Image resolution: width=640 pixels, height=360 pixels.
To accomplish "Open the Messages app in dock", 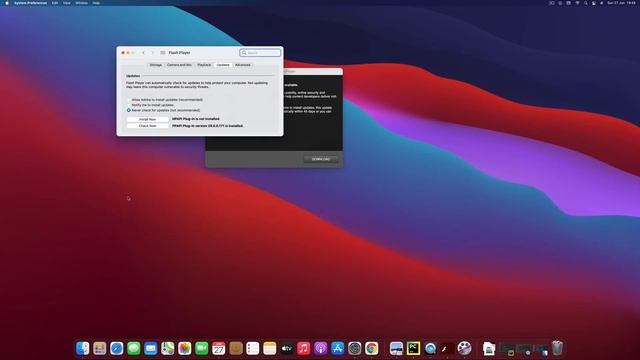I will coord(133,348).
